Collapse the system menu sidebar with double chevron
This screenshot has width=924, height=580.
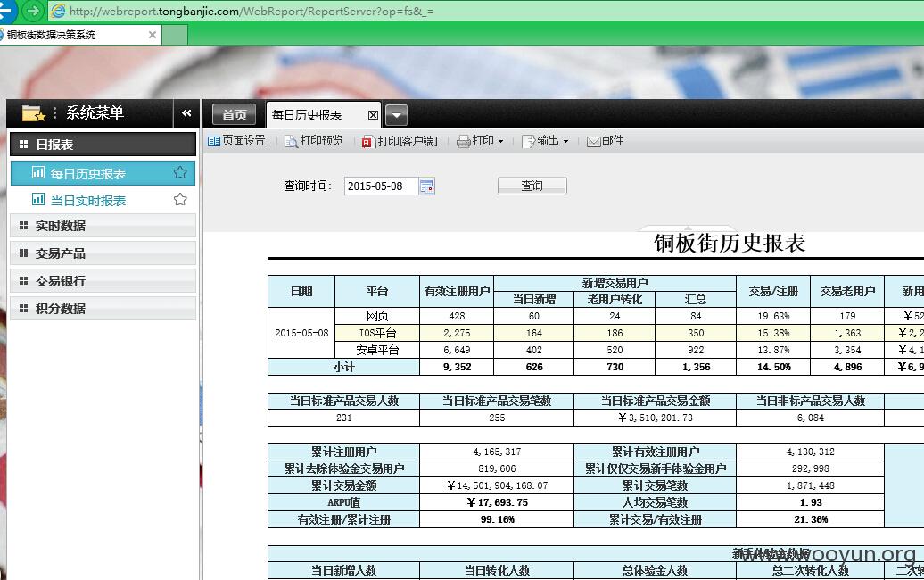(186, 113)
